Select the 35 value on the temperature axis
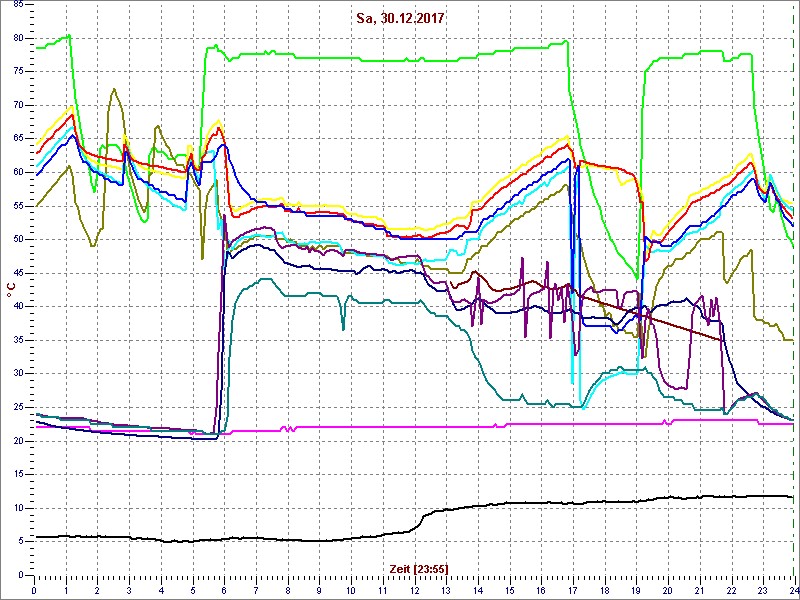800x600 pixels. 17,340
